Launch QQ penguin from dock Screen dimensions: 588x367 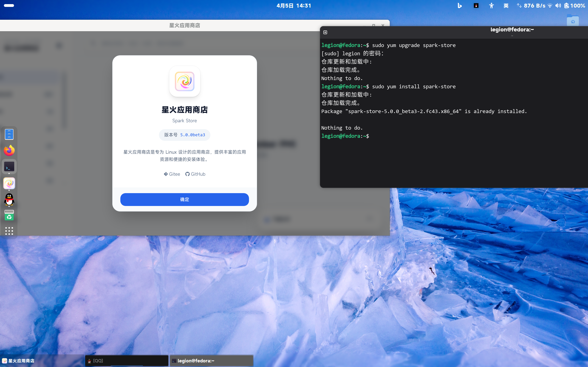(9, 199)
